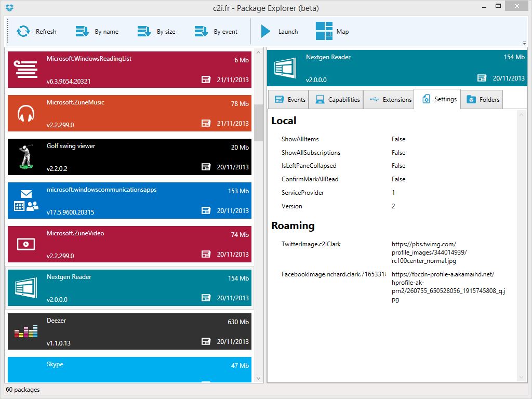Switch to the Events tab
This screenshot has height=399, width=532.
[x=288, y=99]
